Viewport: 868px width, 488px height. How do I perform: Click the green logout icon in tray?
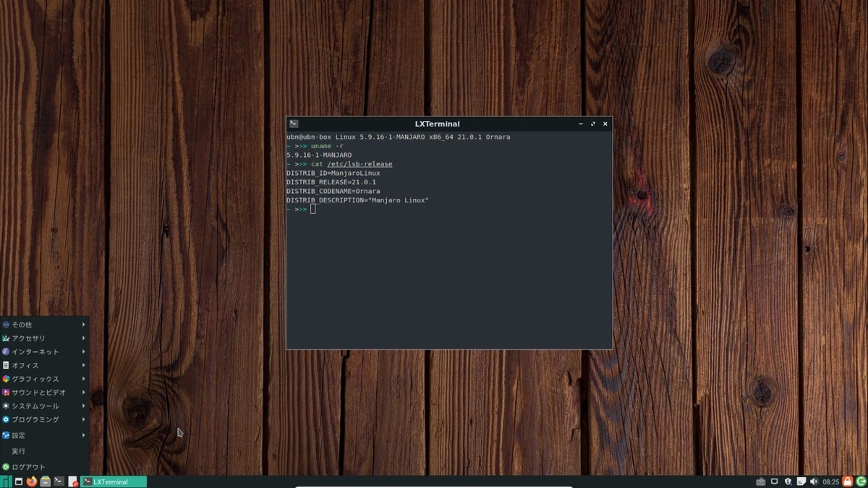(x=861, y=481)
